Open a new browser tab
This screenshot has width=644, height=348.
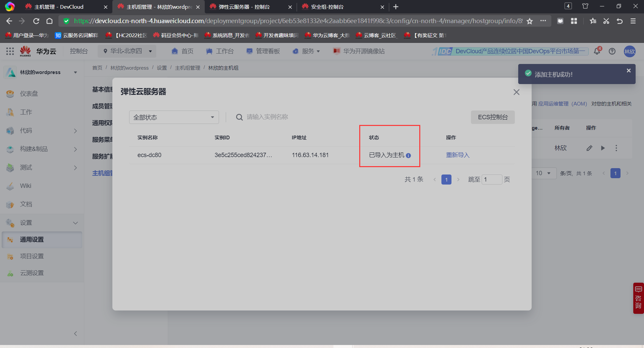coord(396,7)
